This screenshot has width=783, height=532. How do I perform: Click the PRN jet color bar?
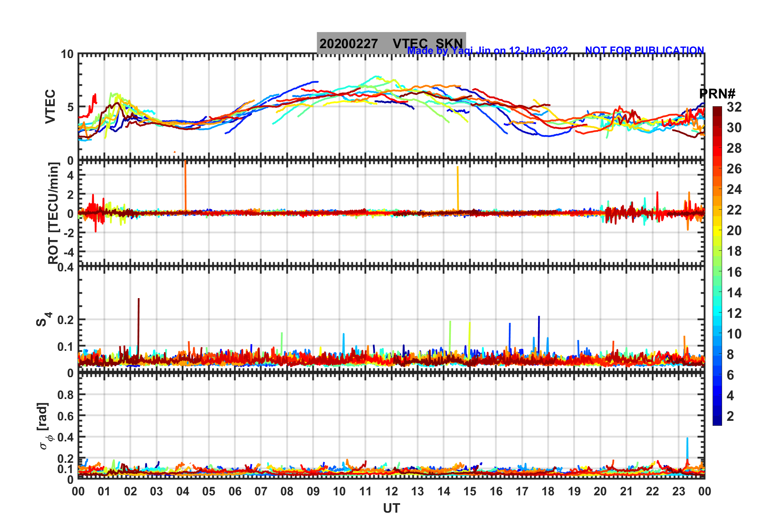pyautogui.click(x=717, y=266)
